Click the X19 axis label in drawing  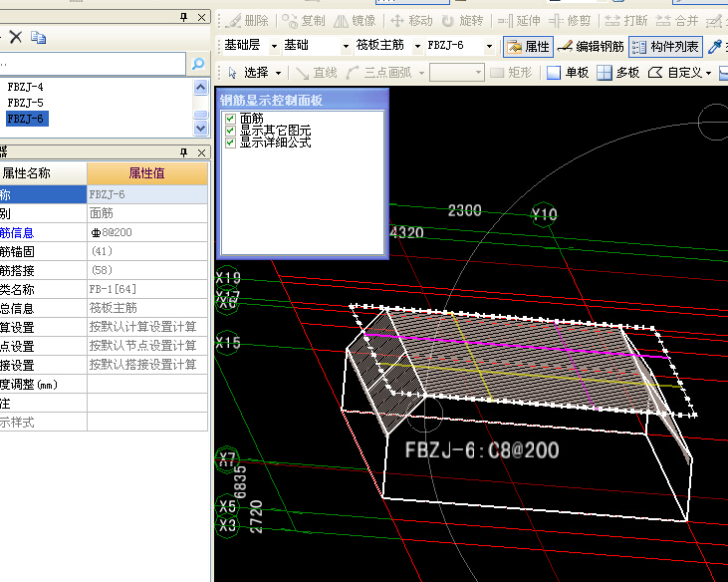[x=227, y=278]
